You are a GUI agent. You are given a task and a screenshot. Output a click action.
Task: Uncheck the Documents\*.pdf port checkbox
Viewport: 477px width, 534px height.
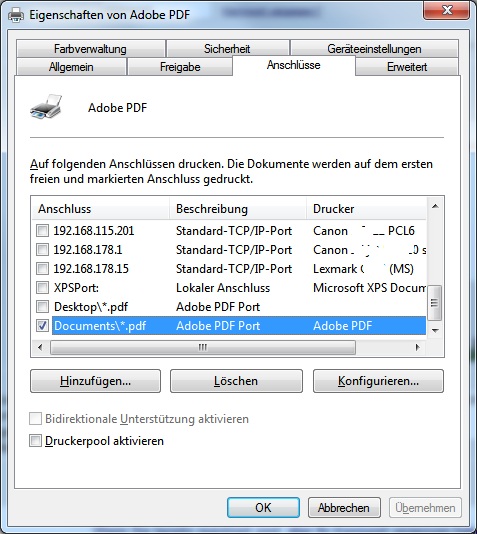click(x=42, y=326)
